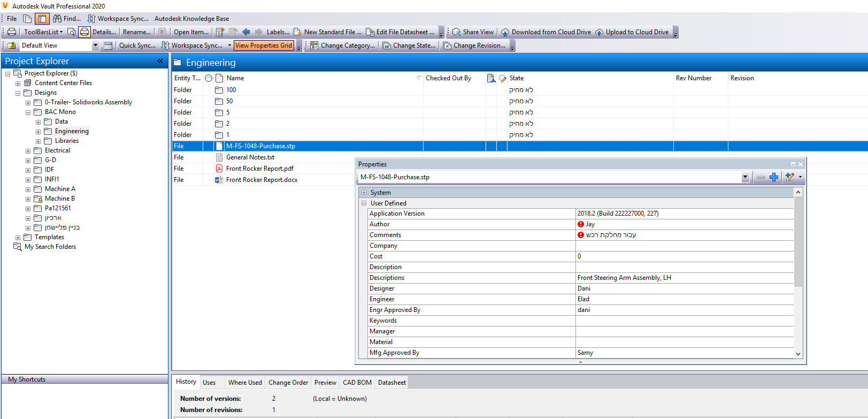Image resolution: width=868 pixels, height=419 pixels.
Task: Click the Open Item... button
Action: pyautogui.click(x=191, y=32)
